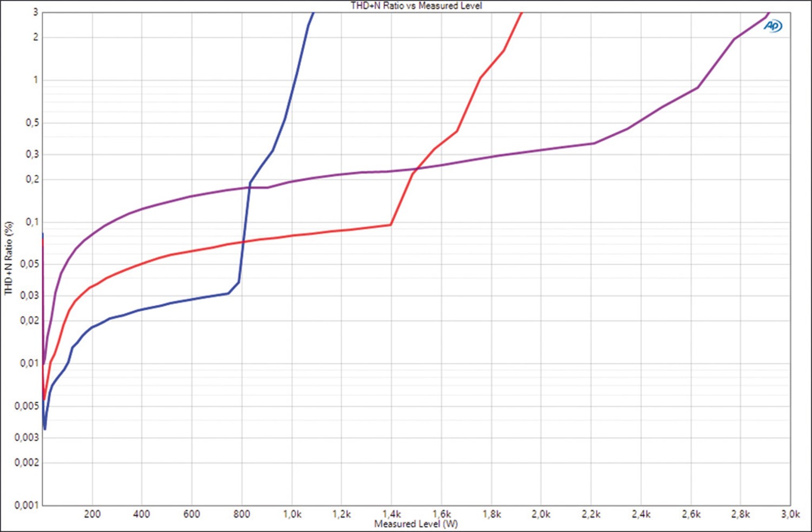Click the 2,2k tick on the horizontal axis
This screenshot has height=532, width=812.
tap(591, 514)
